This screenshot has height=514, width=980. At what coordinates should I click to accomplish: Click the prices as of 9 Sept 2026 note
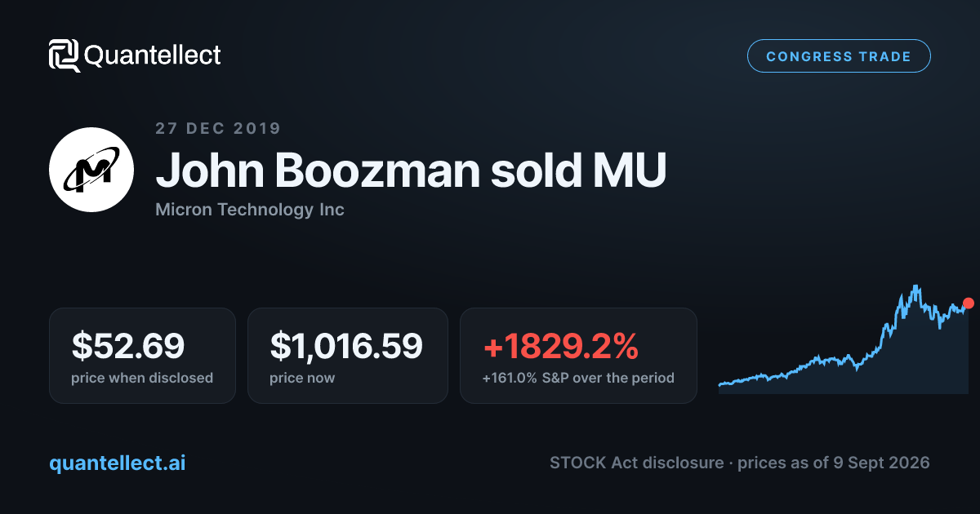tap(834, 463)
